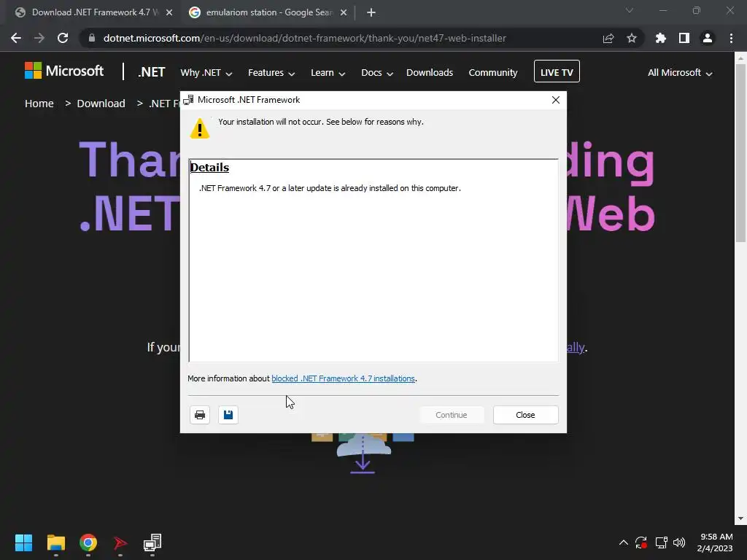Open the blocked .NET Framework 4.7 installations link
Viewport: 747px width, 560px height.
coord(343,378)
